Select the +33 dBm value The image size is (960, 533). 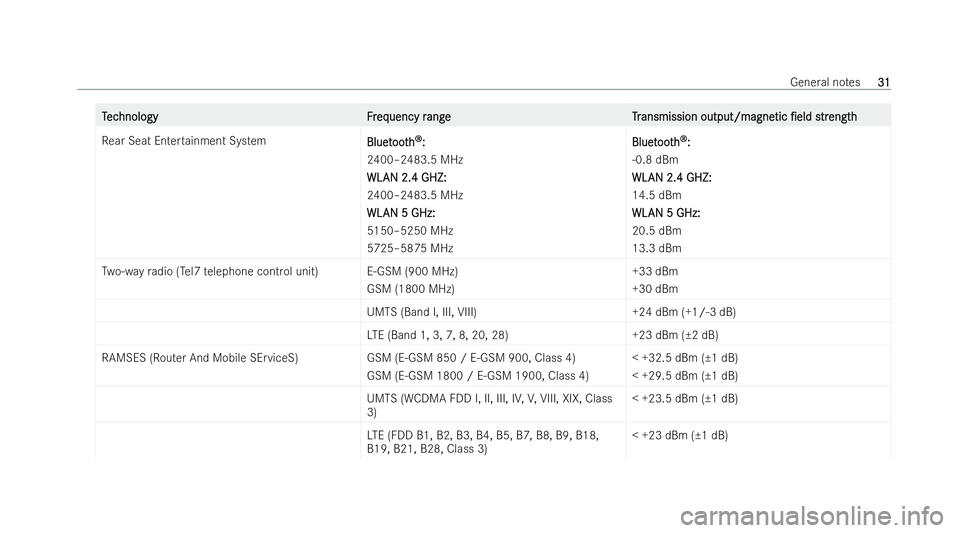pyautogui.click(x=655, y=271)
